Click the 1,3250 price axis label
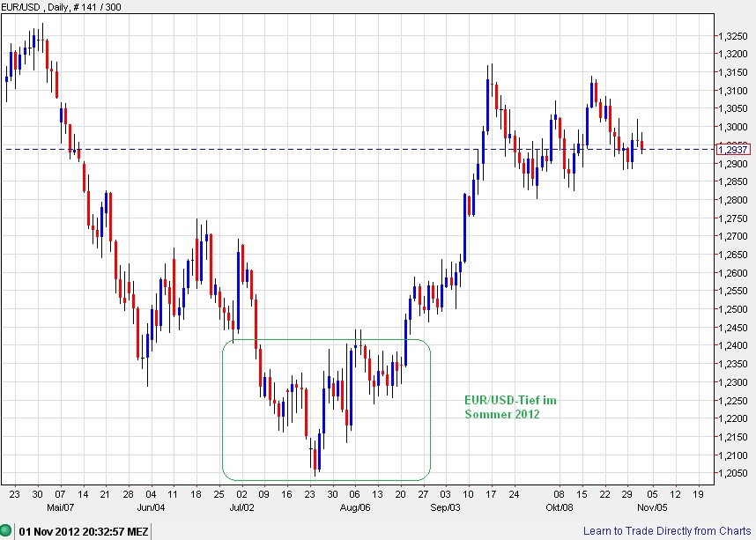This screenshot has height=540, width=756. [733, 36]
